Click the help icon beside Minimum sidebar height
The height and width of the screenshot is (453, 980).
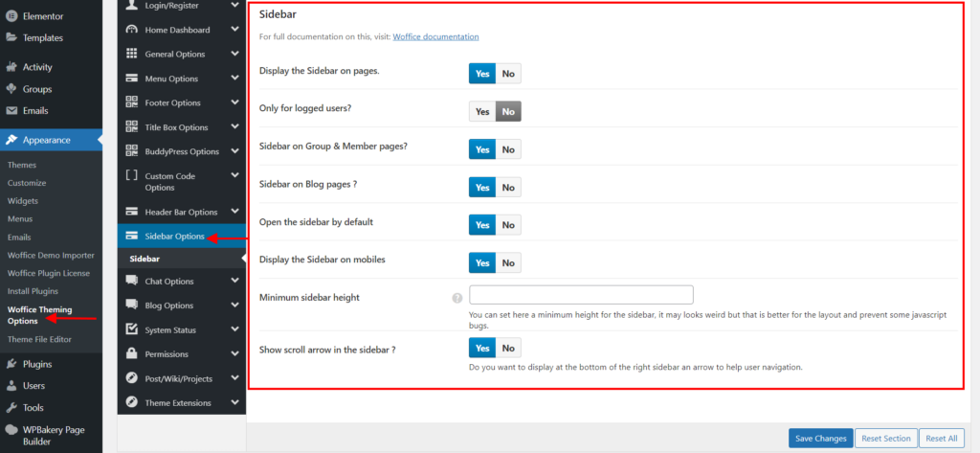(x=457, y=298)
